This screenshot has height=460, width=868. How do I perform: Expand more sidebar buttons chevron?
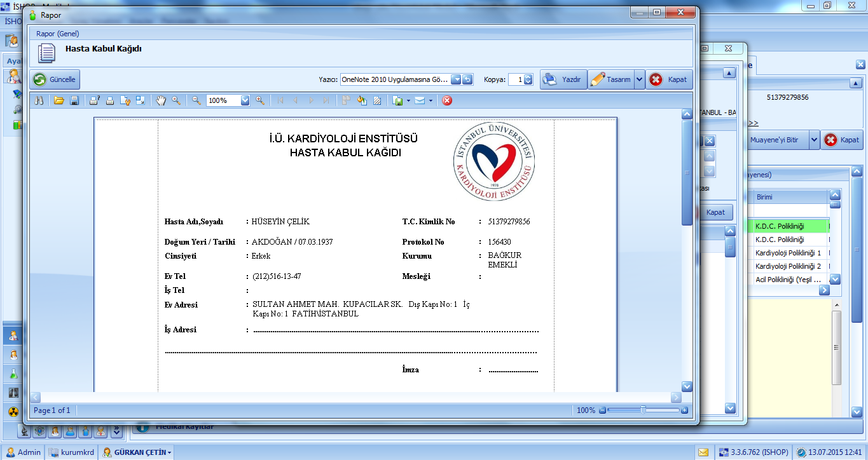(x=116, y=431)
